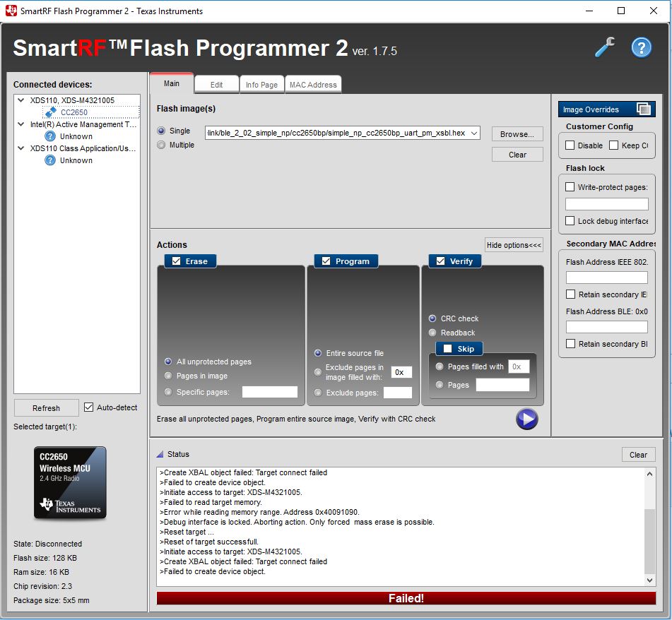Click the red Failed! progress bar
This screenshot has width=672, height=620.
coord(406,598)
